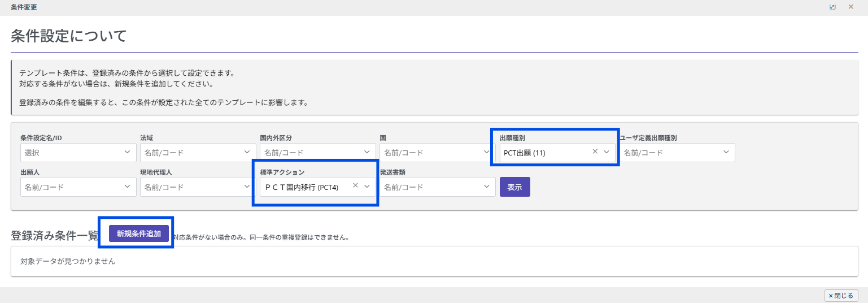Click the 発送書類 名前/コード input field
This screenshot has width=868, height=303.
point(429,187)
